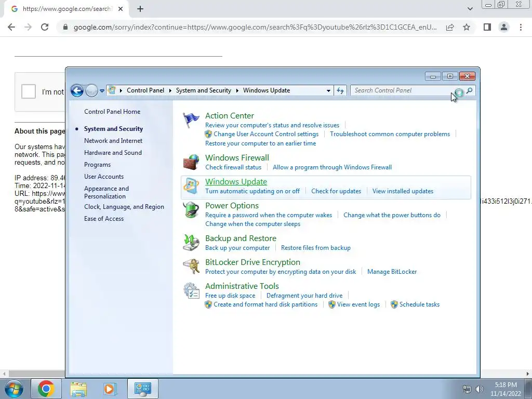Viewport: 532px width, 399px height.
Task: Click the Chrome URL address bar
Action: tap(255, 27)
